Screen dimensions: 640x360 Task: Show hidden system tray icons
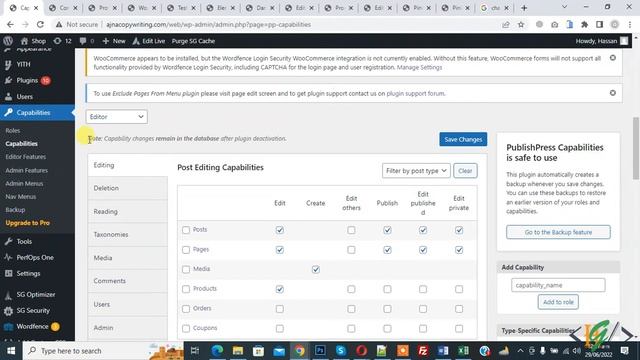(520, 351)
